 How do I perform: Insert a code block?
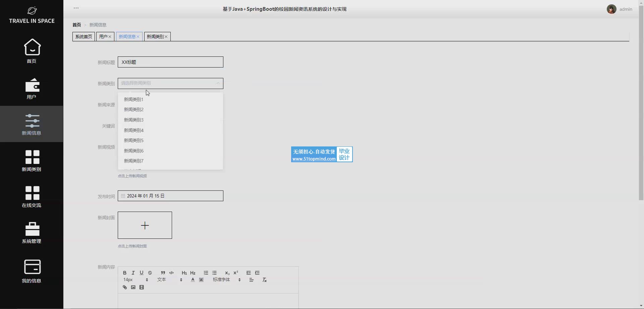point(171,273)
